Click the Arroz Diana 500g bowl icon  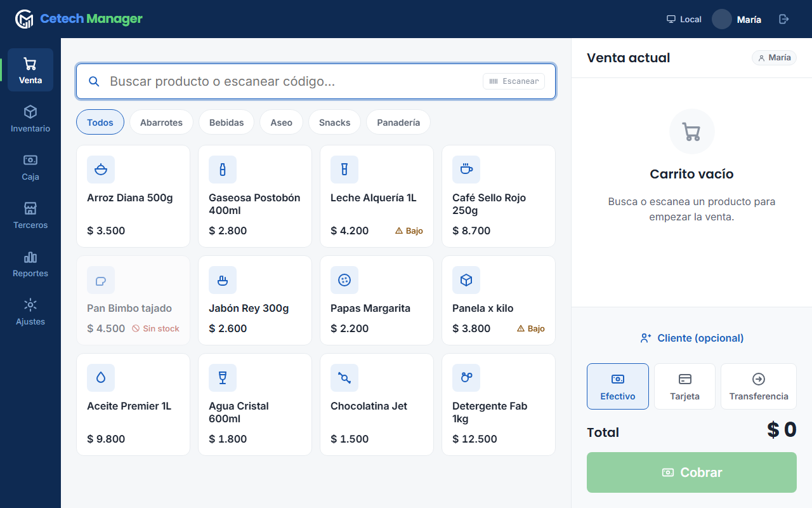(x=101, y=170)
